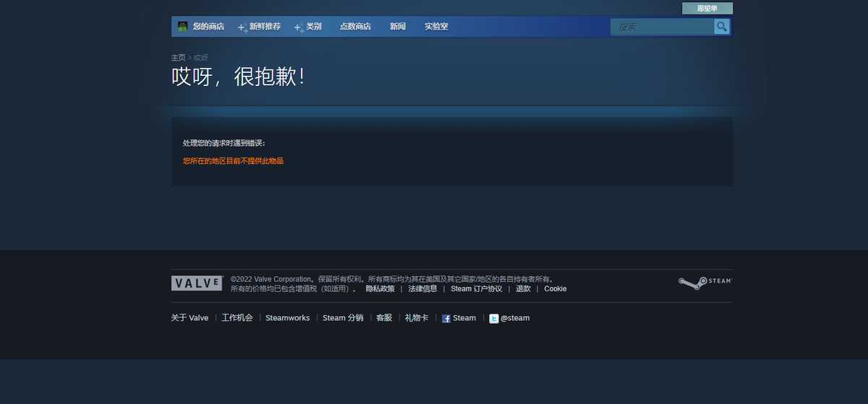The image size is (868, 404).
Task: Click the VALVE logo in the footer
Action: click(x=197, y=283)
